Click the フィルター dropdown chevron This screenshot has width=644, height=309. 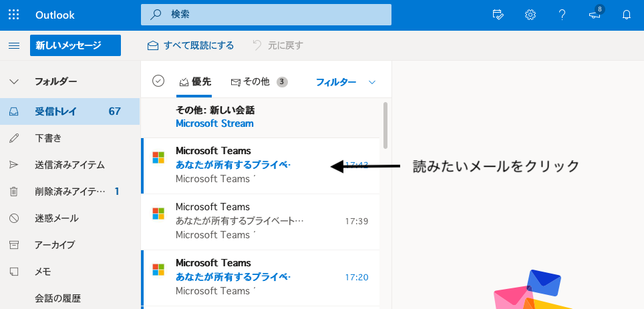(x=372, y=83)
